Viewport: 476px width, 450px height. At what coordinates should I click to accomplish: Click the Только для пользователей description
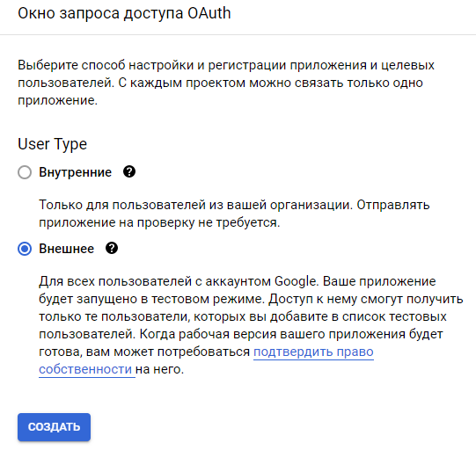click(x=234, y=214)
